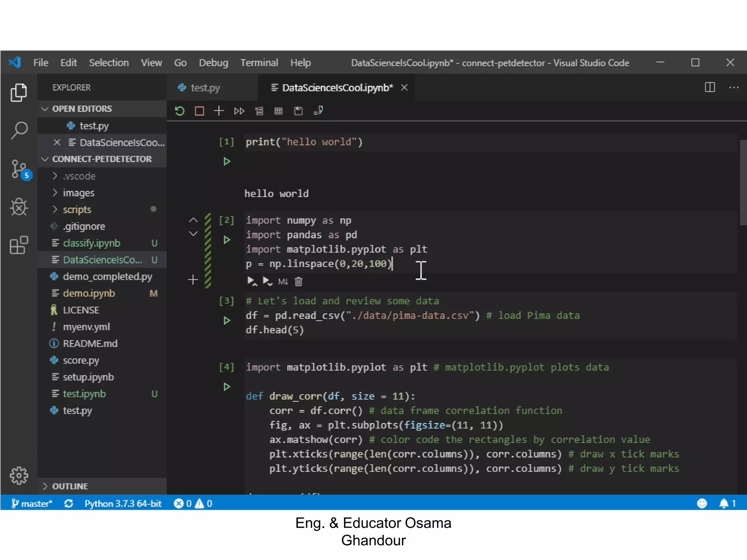Click the master branch status item

tap(32, 503)
